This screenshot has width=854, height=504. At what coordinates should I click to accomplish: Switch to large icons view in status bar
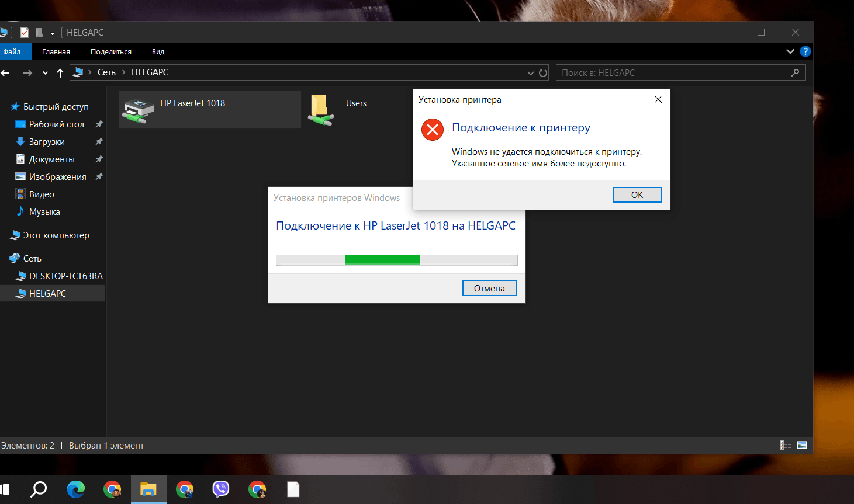[x=802, y=445]
